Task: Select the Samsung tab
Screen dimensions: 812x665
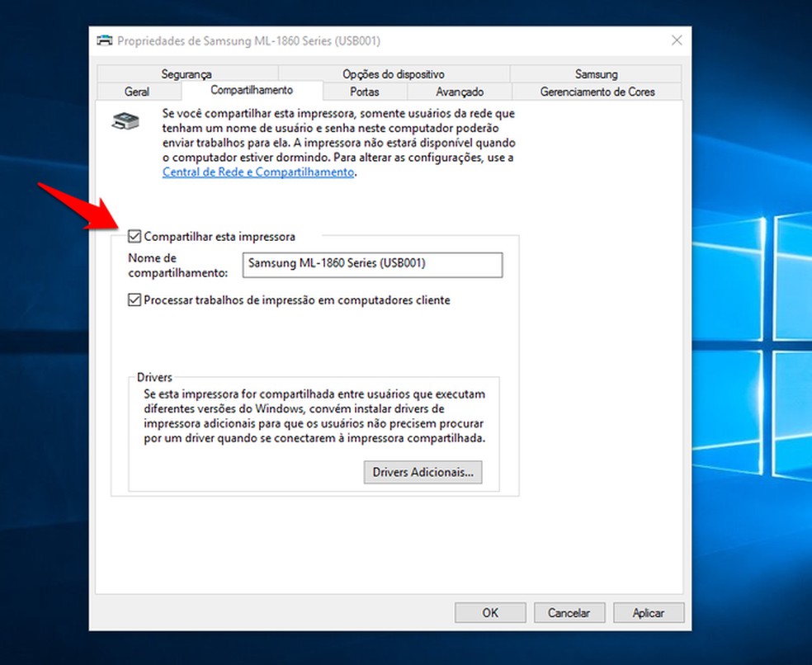Action: (596, 74)
